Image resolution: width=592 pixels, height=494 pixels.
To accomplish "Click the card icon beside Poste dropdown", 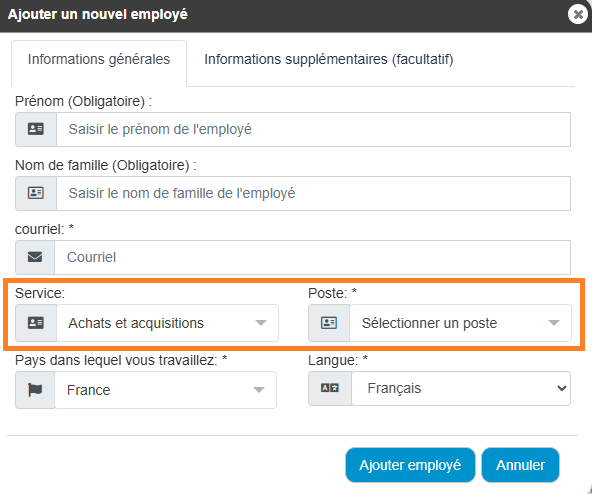I will coord(329,323).
